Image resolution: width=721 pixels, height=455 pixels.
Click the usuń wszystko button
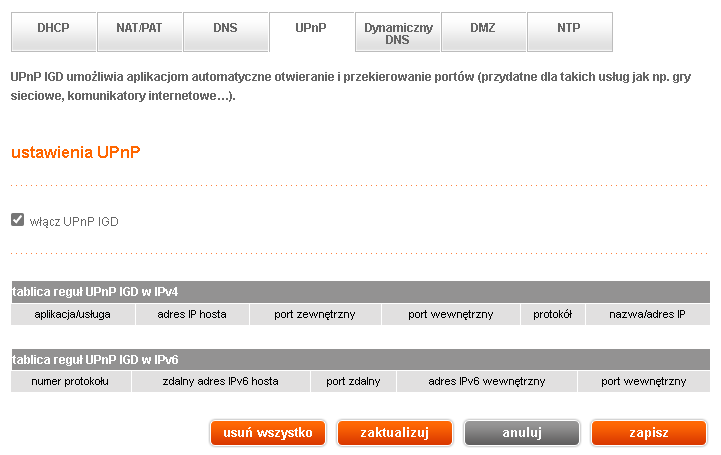pos(268,433)
